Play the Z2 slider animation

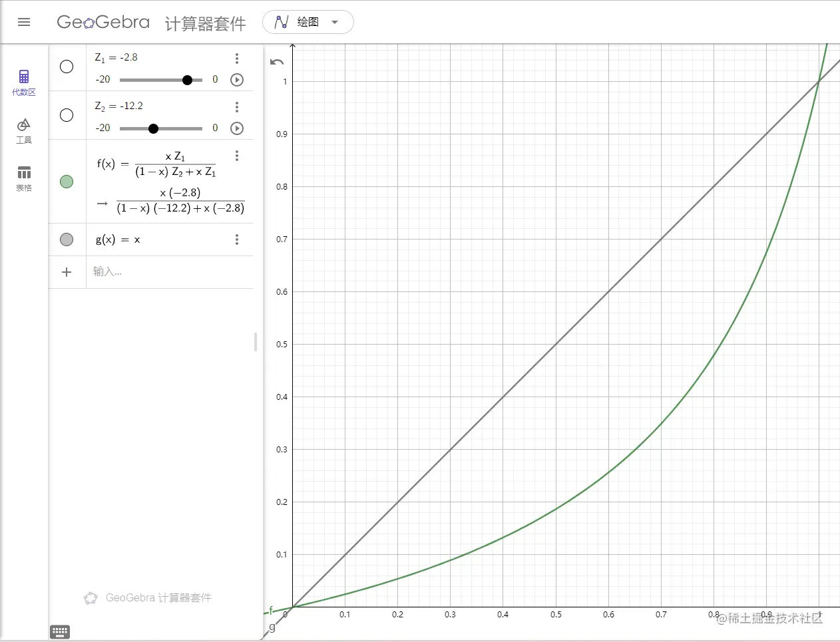(237, 128)
